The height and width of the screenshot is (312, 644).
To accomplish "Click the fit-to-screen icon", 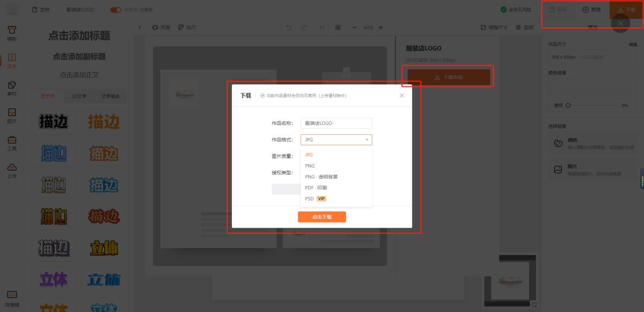I will tap(337, 27).
